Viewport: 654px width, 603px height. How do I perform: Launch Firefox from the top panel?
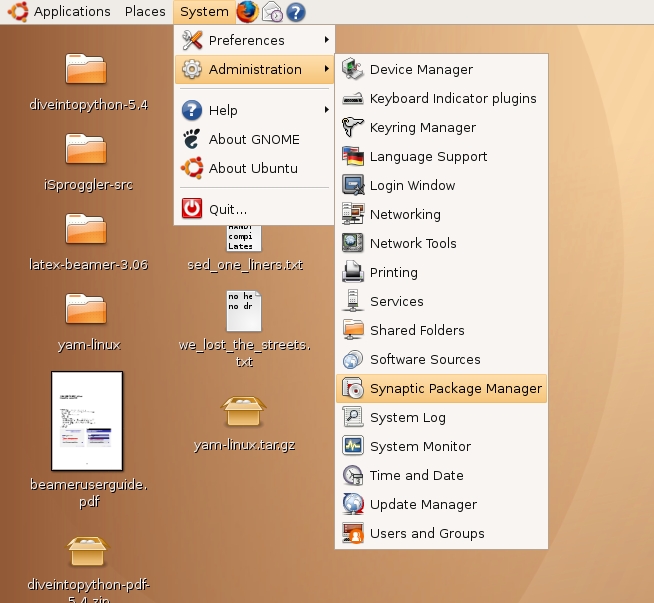[247, 11]
